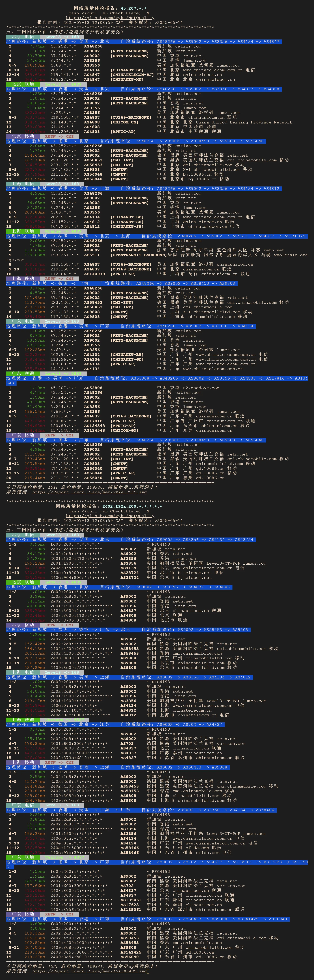
Task: Open the 1G1LM543O.svg report link
Action: pyautogui.click(x=89, y=971)
